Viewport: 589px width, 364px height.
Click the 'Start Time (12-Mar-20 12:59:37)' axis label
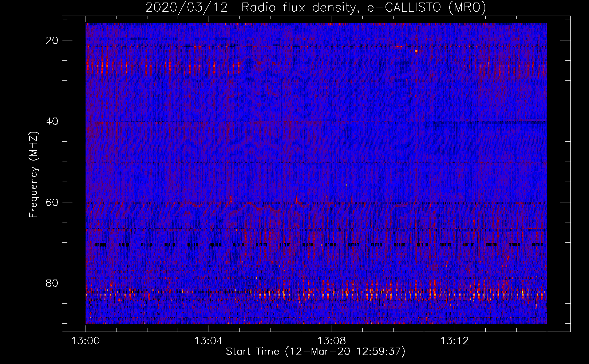pos(316,352)
